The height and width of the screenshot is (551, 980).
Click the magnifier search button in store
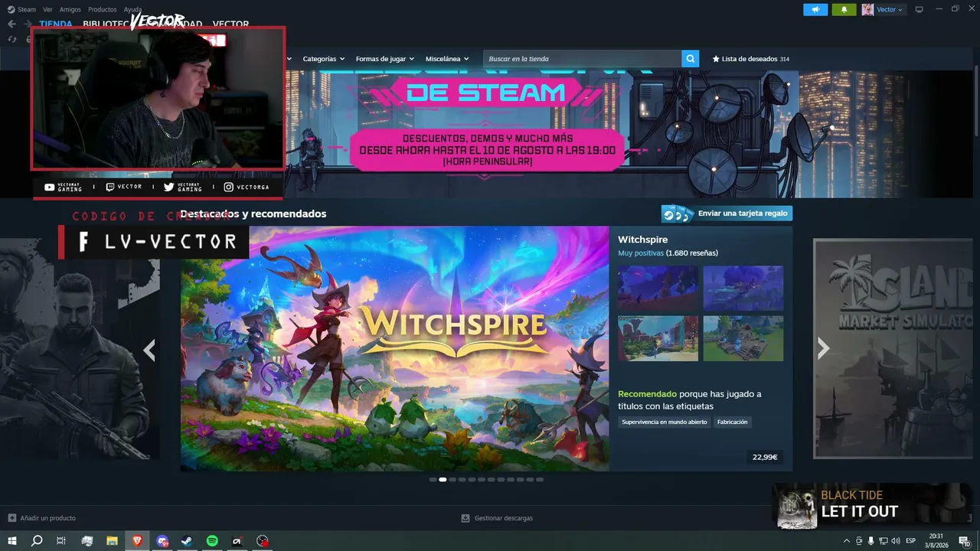coord(691,59)
